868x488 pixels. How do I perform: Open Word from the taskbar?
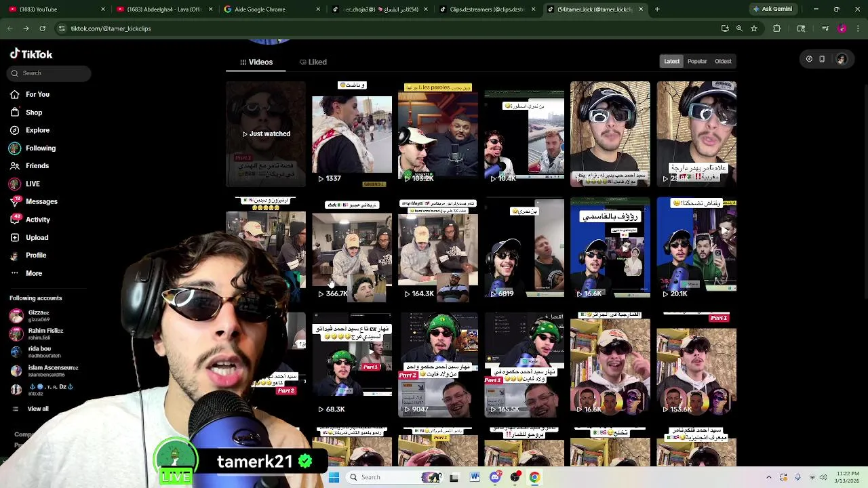[x=475, y=477]
